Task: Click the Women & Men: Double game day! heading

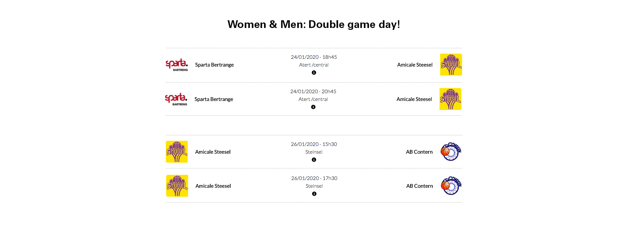Action: [x=314, y=24]
